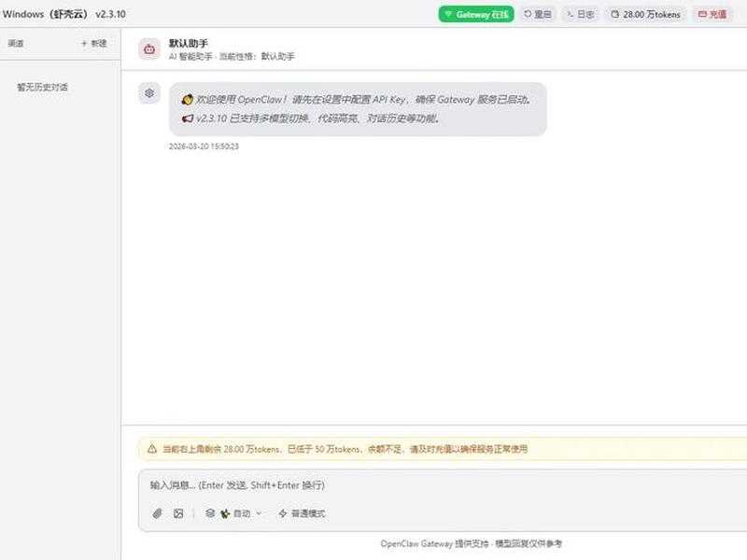Click the message input field
The width and height of the screenshot is (747, 560).
443,485
